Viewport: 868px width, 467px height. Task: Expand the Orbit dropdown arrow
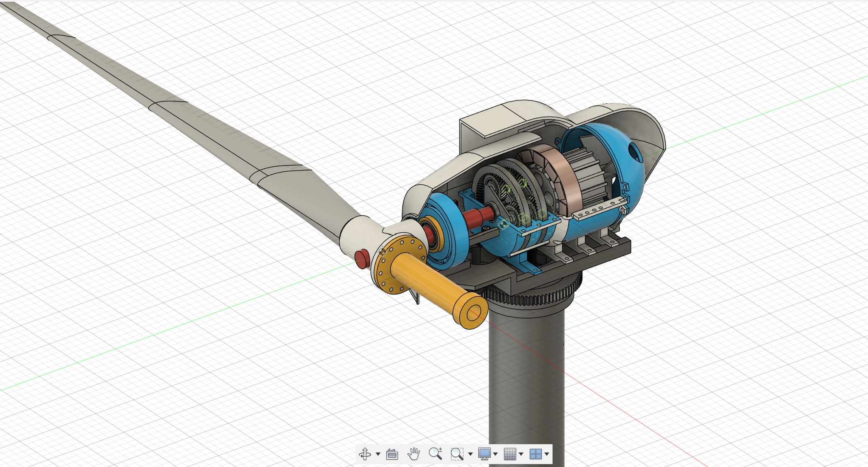point(378,454)
